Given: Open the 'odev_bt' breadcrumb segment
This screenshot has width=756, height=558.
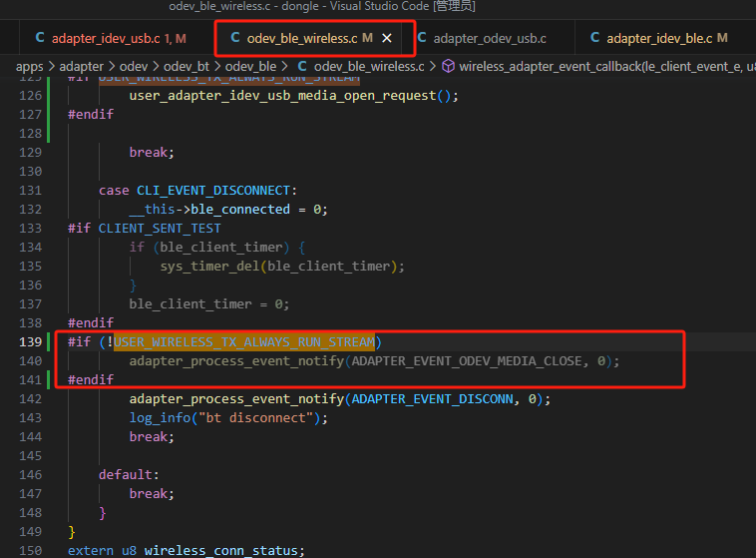Looking at the screenshot, I should tap(187, 66).
